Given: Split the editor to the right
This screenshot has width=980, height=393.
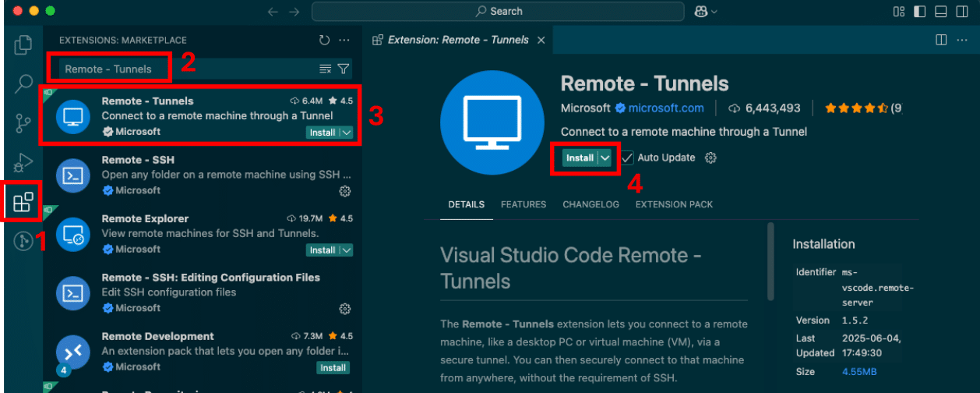Looking at the screenshot, I should click(941, 40).
